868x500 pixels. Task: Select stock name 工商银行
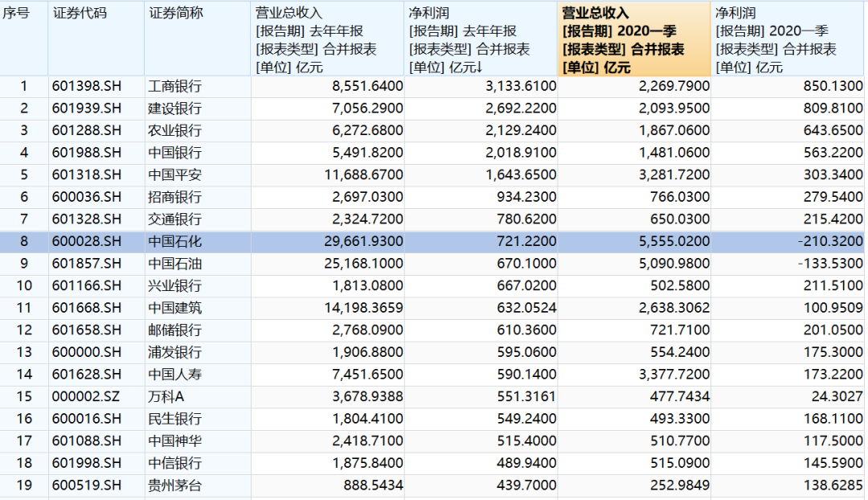(x=175, y=86)
